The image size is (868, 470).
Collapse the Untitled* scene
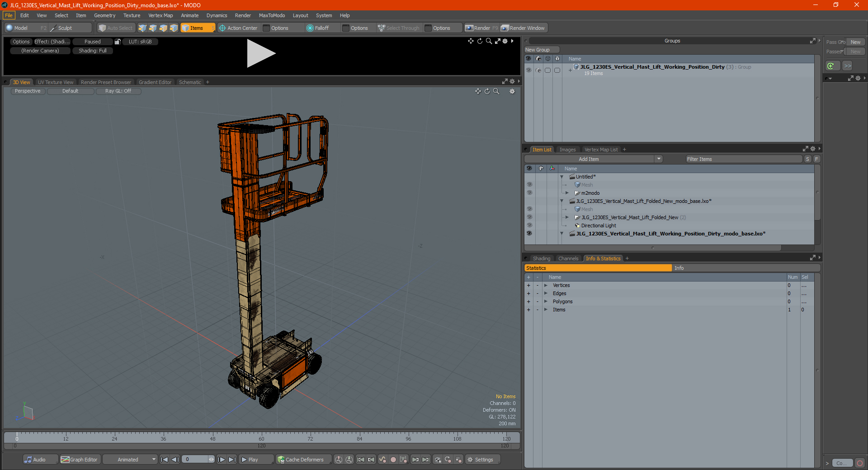pos(562,177)
